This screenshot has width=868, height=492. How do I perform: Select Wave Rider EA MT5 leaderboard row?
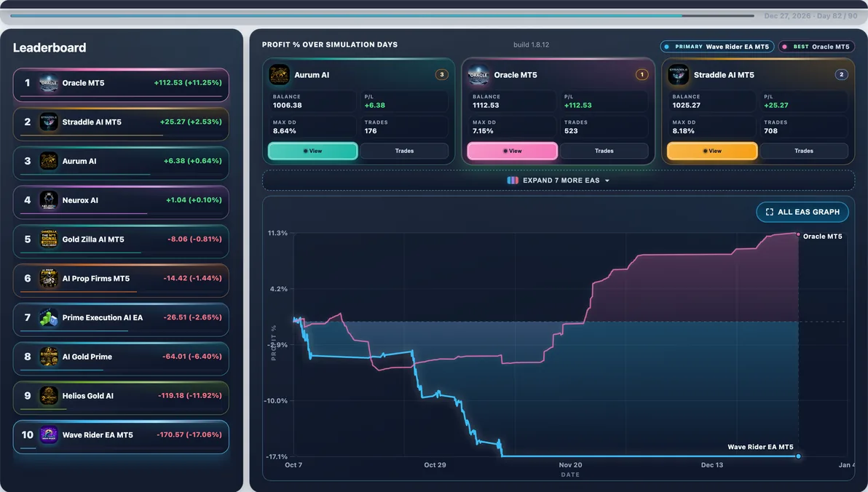click(121, 437)
